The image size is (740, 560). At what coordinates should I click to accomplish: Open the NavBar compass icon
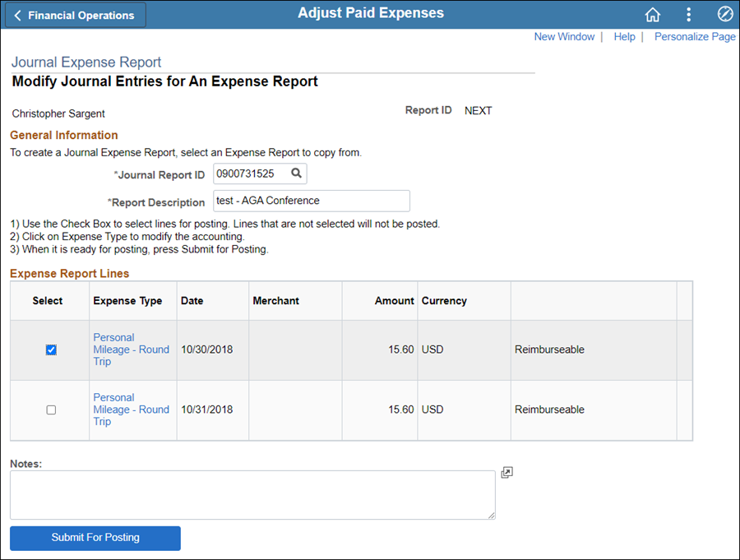725,14
